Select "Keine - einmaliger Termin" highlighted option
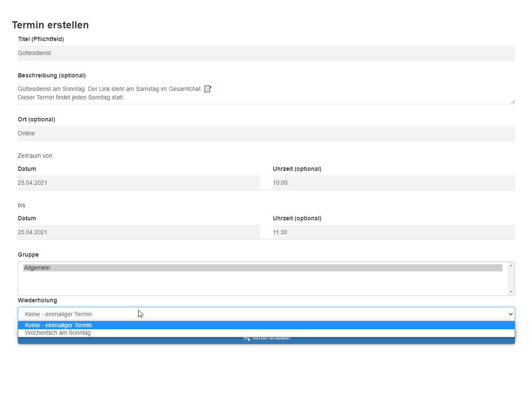This screenshot has height=402, width=532. coord(59,325)
